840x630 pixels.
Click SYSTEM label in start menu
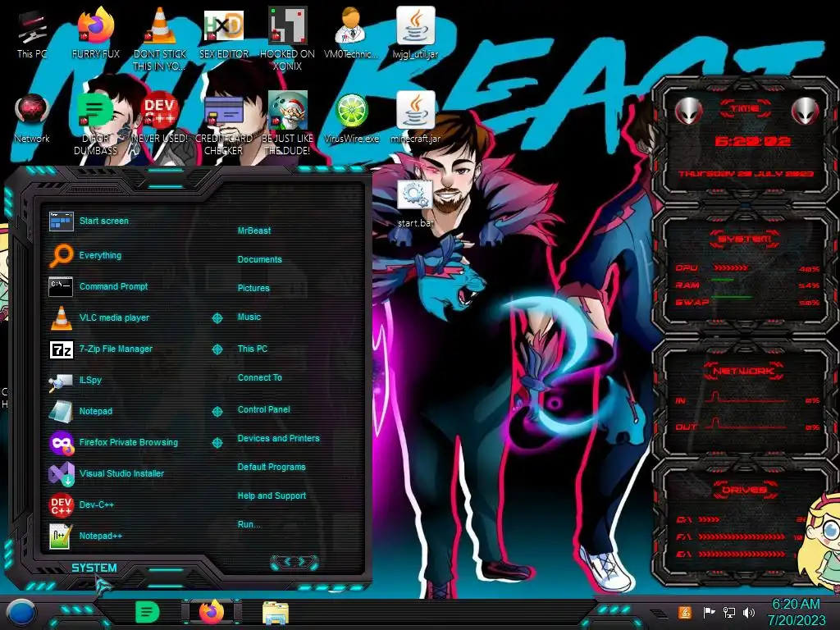[94, 568]
